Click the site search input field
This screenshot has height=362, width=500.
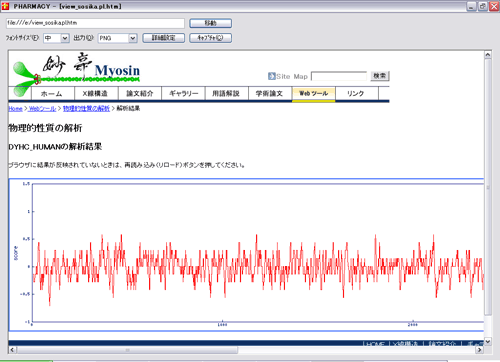coord(339,76)
